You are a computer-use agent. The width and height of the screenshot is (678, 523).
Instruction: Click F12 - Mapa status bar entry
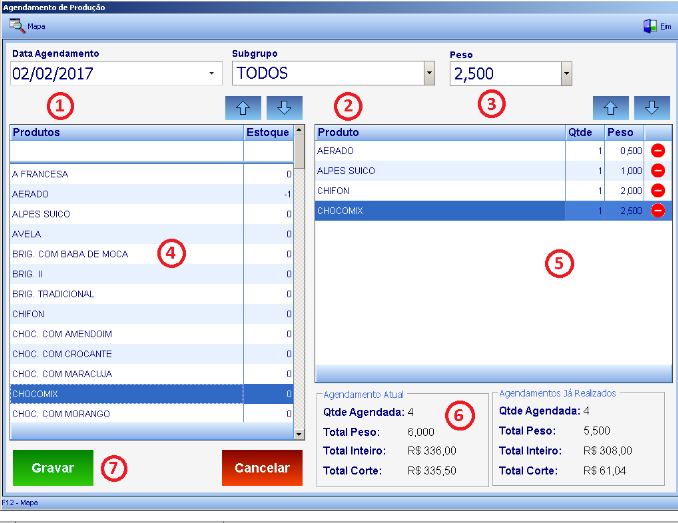tap(20, 503)
